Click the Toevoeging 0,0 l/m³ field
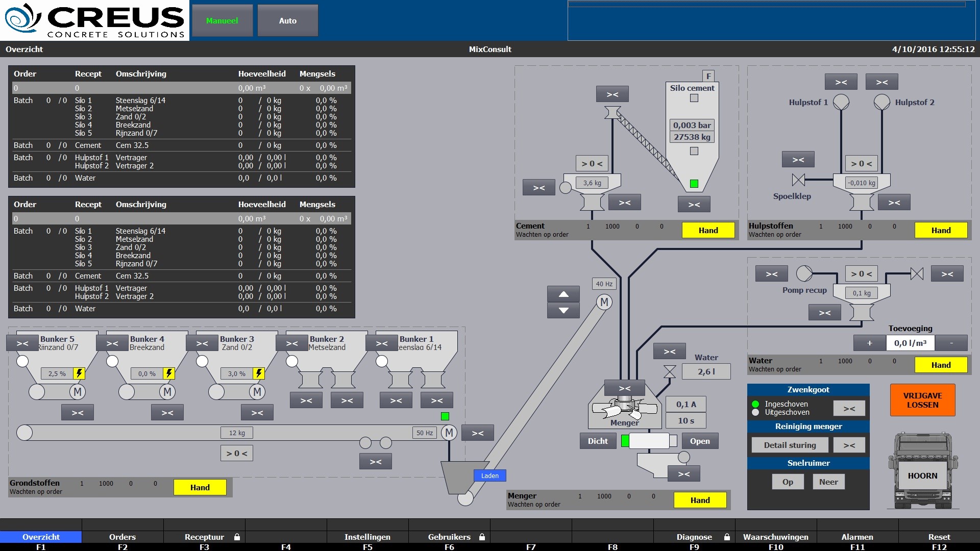980x551 pixels. [910, 343]
